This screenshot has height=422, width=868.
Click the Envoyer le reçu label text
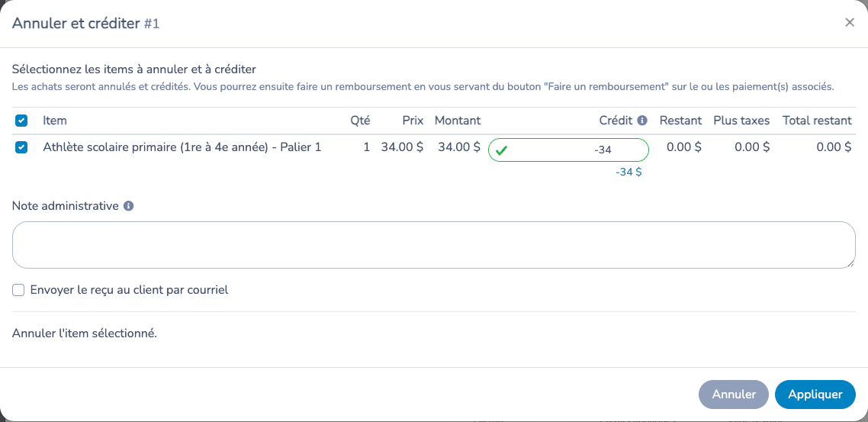(129, 290)
